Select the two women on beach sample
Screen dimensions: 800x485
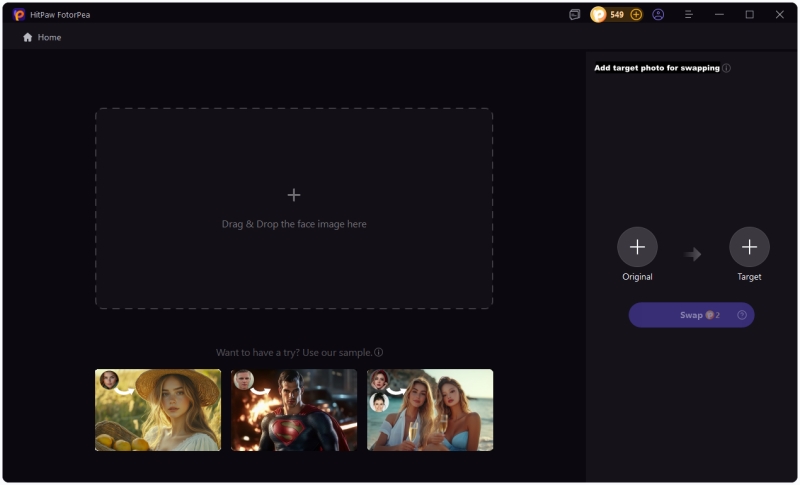430,410
